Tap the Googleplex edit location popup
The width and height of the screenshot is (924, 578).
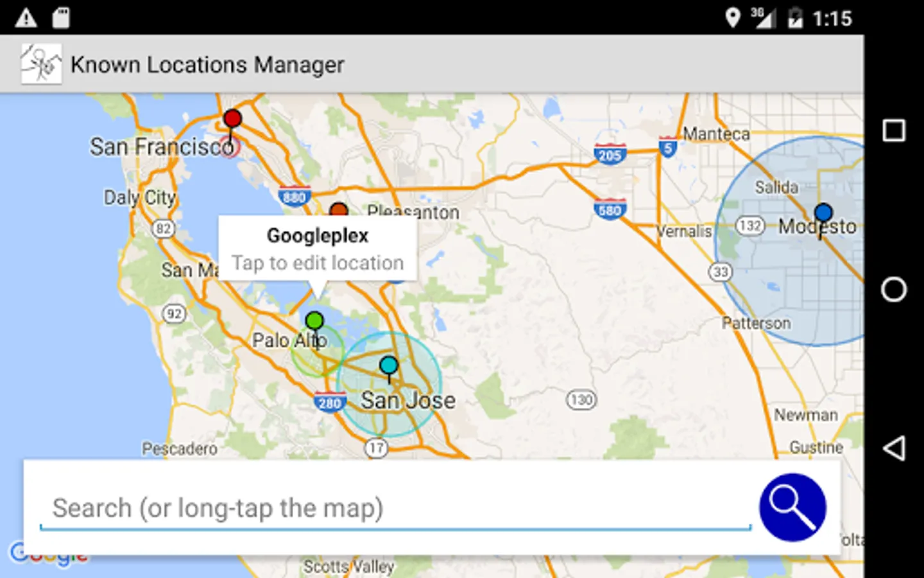tap(318, 249)
